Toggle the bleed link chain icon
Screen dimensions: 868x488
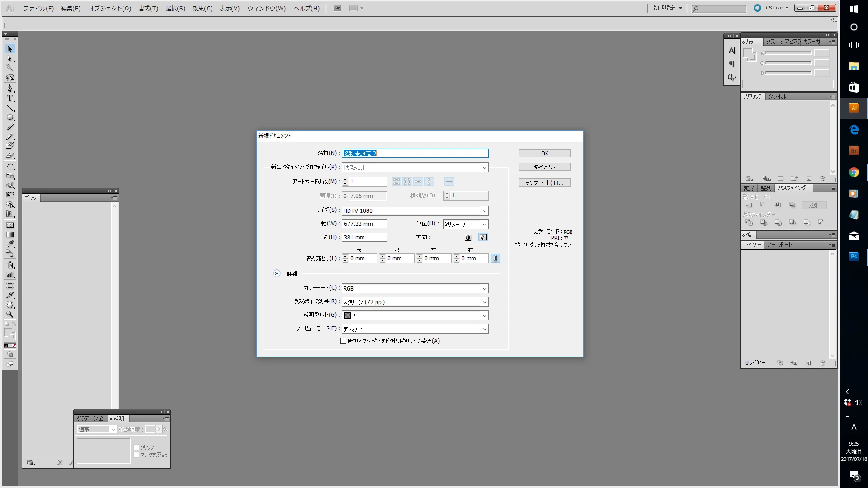[495, 258]
